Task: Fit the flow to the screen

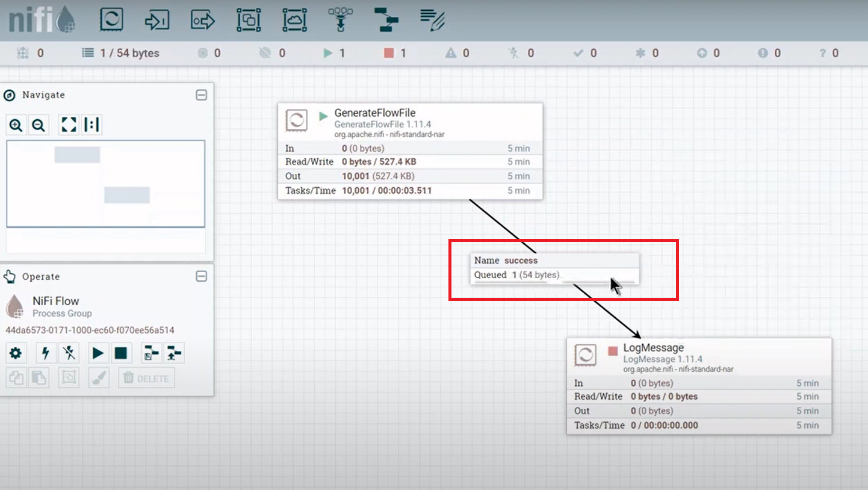Action: coord(69,125)
